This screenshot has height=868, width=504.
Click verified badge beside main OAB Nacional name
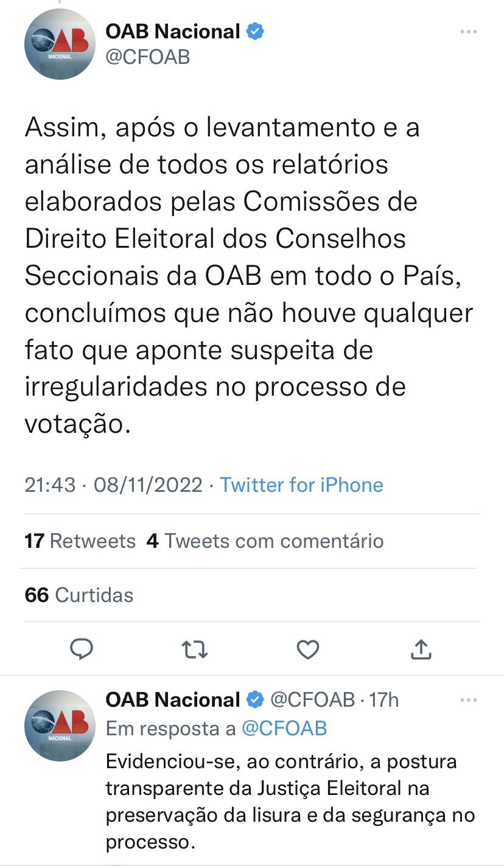click(254, 31)
